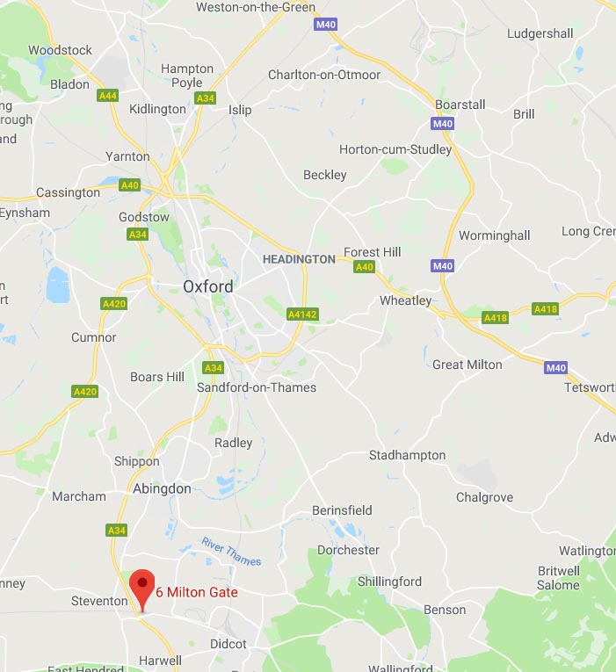Click the A34 badge next to Hampton Poyle

[x=206, y=98]
